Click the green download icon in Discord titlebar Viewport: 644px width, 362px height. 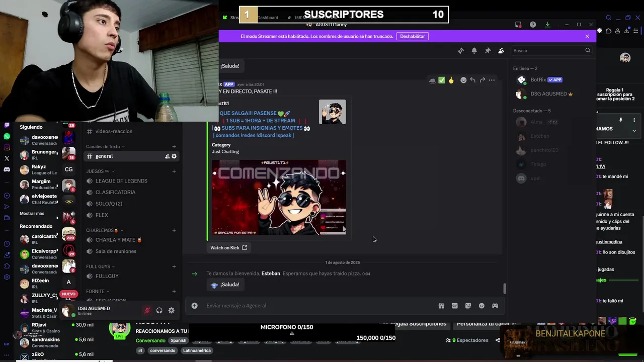click(547, 25)
